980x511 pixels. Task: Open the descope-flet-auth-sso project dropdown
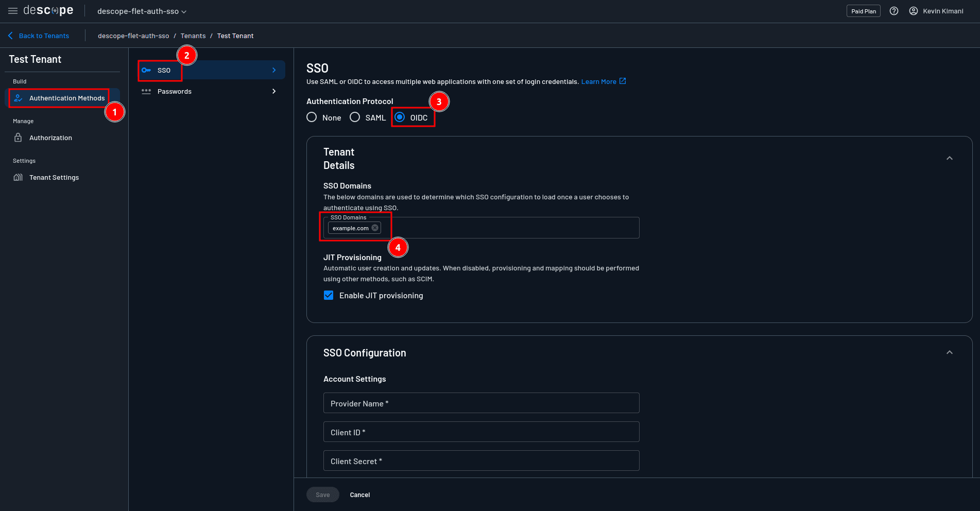(142, 11)
